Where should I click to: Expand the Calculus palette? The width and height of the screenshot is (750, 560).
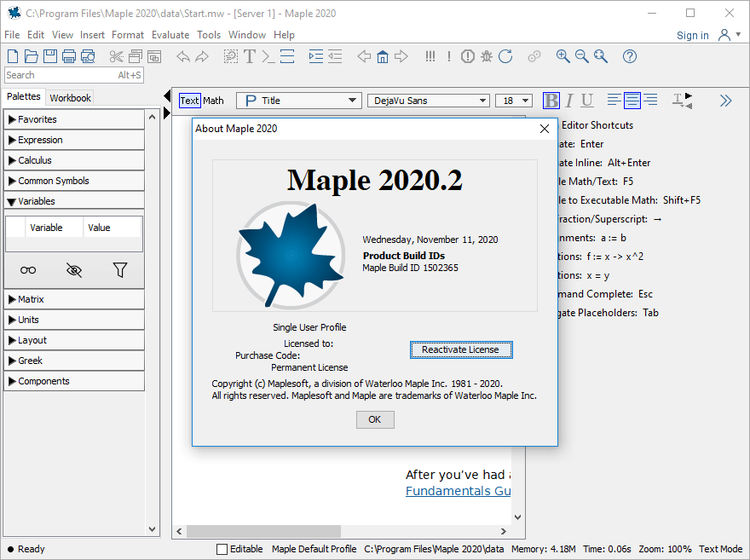point(74,161)
